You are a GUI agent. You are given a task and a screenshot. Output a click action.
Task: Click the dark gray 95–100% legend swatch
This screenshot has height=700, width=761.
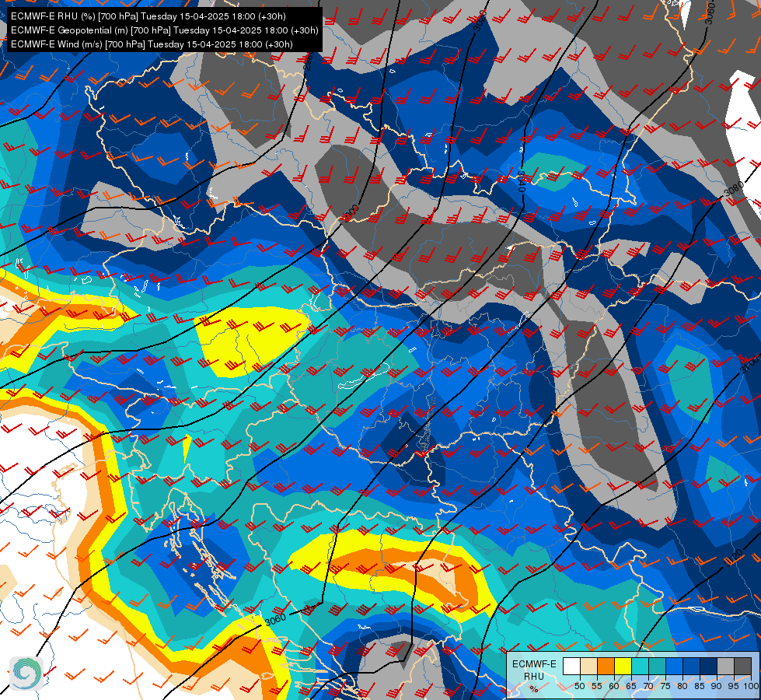[742, 666]
